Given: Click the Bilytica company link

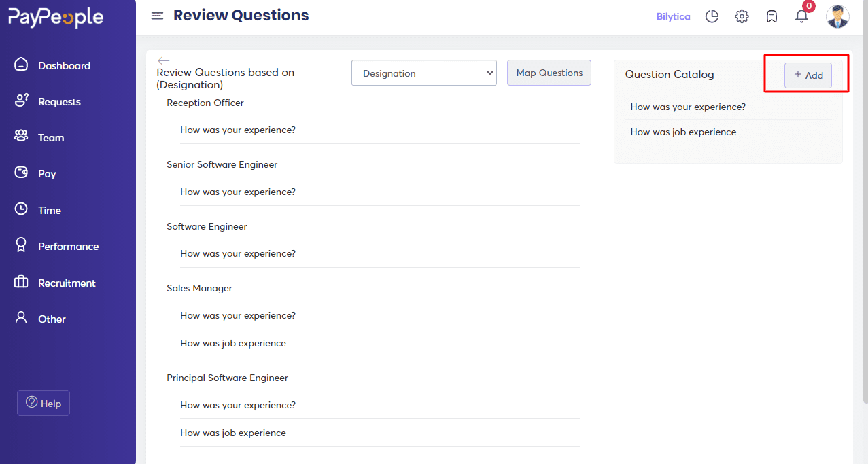Looking at the screenshot, I should (x=673, y=16).
